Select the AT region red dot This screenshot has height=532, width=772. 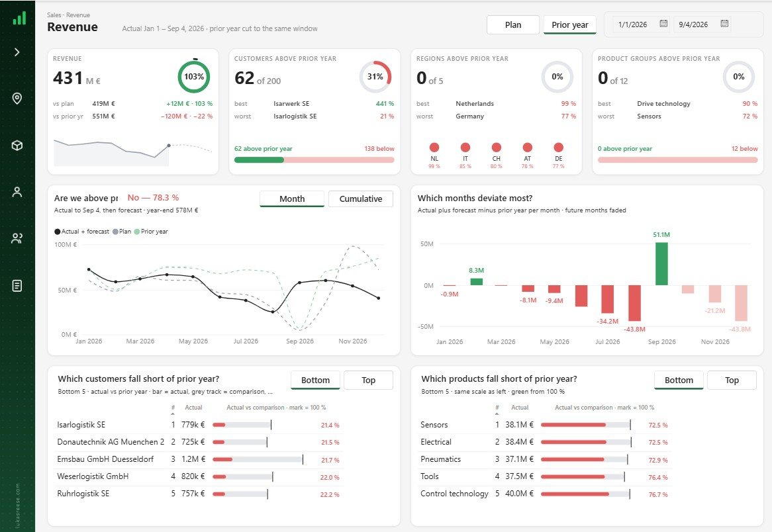tap(527, 147)
